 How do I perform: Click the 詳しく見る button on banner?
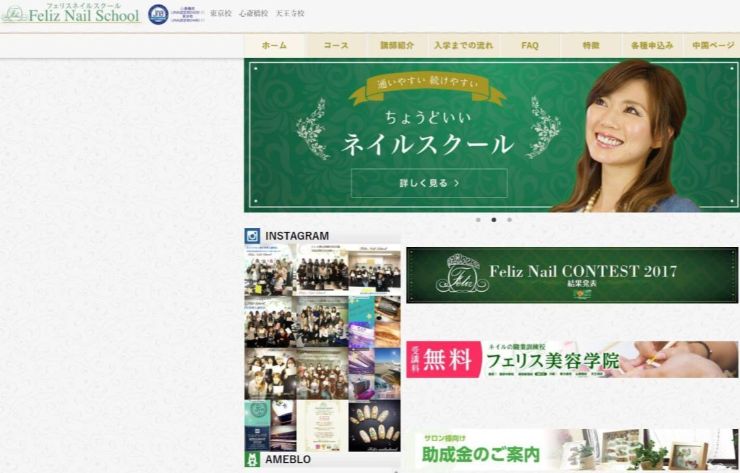coord(429,183)
